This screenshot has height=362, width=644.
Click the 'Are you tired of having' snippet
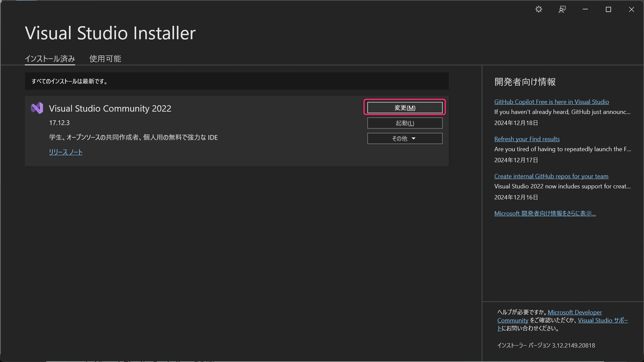coord(562,149)
